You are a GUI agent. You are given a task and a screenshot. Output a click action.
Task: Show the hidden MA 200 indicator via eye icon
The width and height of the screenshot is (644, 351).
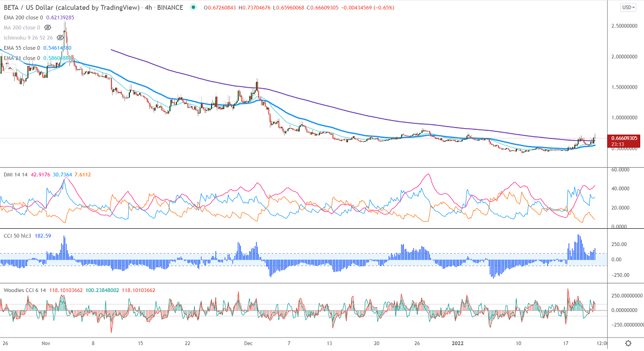point(48,28)
